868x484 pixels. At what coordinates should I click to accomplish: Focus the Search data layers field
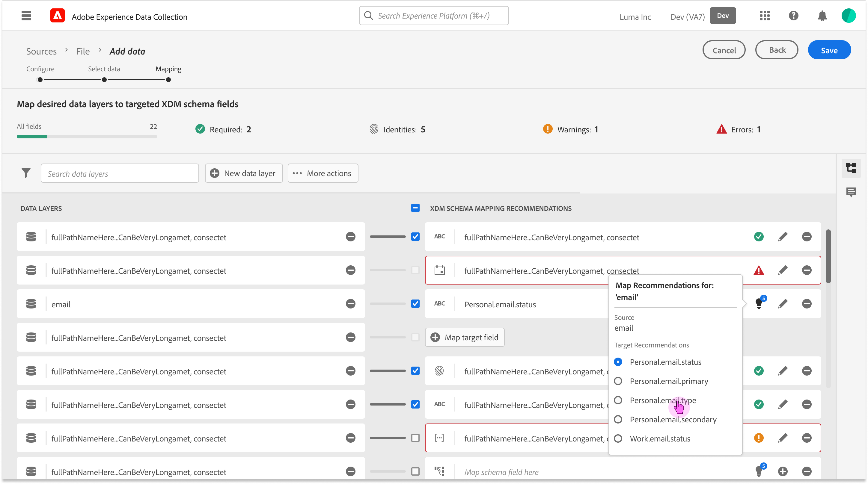point(120,173)
